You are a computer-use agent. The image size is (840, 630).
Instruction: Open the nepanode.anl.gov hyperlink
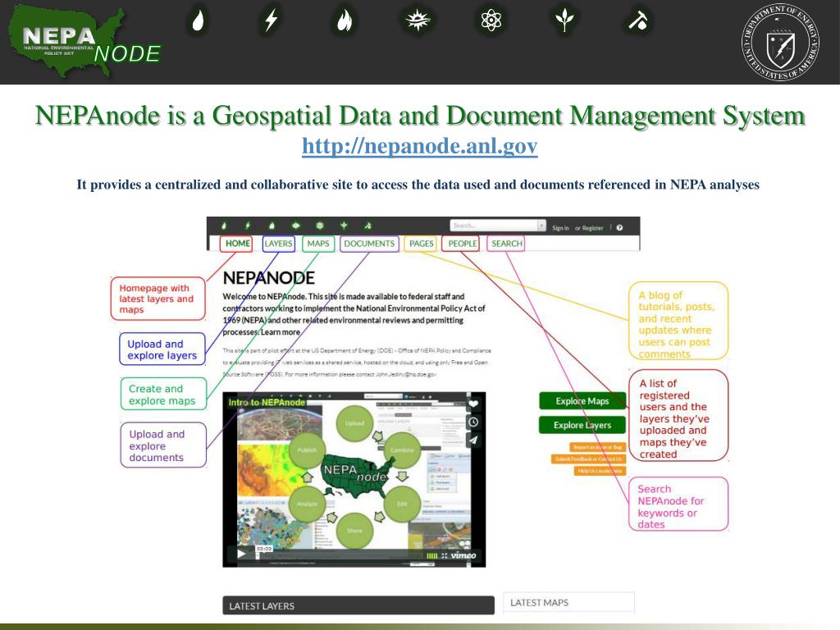[x=419, y=146]
